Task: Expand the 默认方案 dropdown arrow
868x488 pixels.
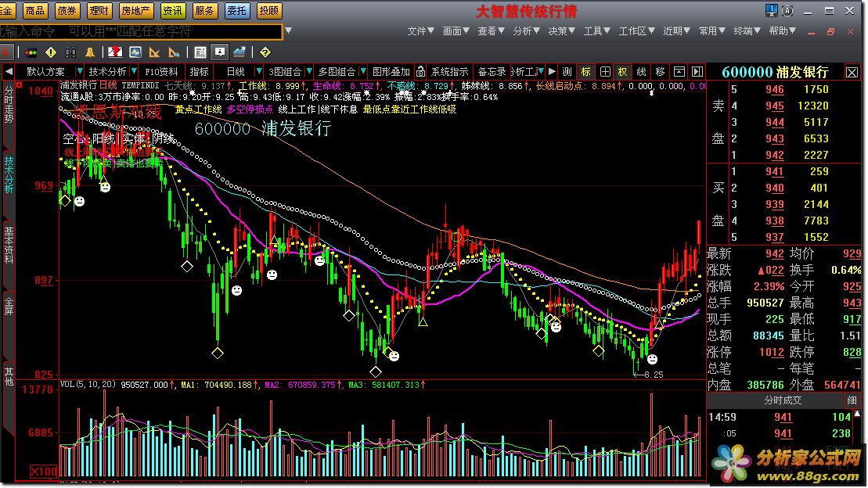Action: (x=79, y=71)
